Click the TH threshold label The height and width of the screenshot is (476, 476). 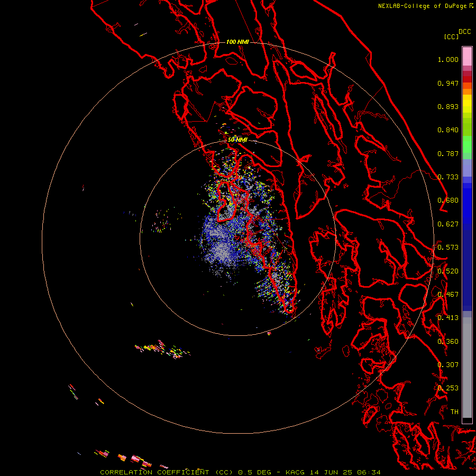click(x=454, y=412)
